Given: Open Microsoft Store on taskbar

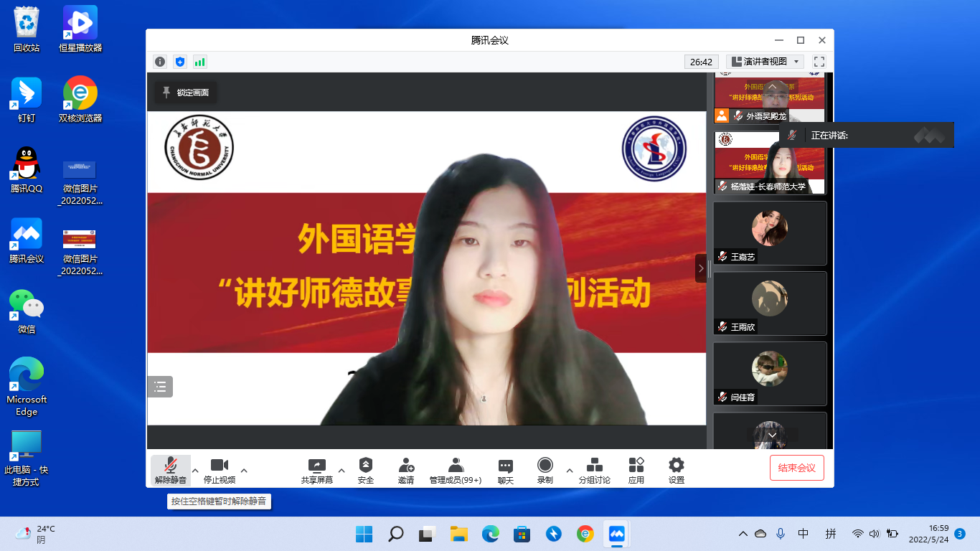Looking at the screenshot, I should coord(522,534).
